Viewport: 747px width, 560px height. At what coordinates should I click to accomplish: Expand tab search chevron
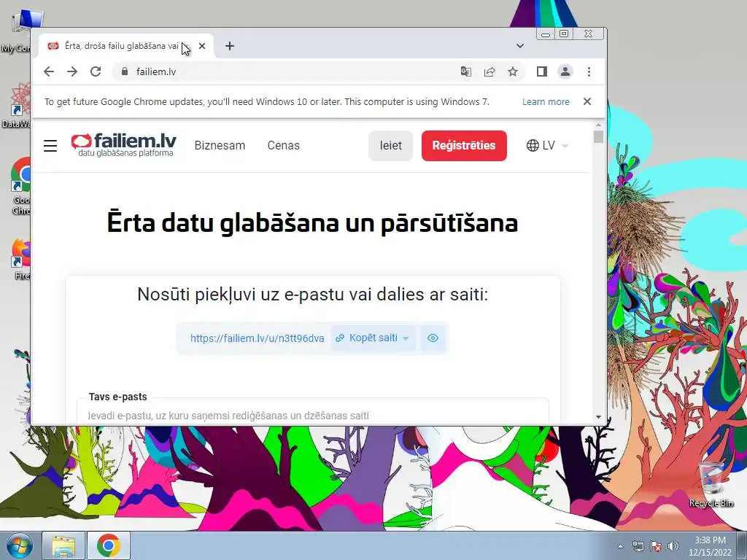(x=519, y=46)
